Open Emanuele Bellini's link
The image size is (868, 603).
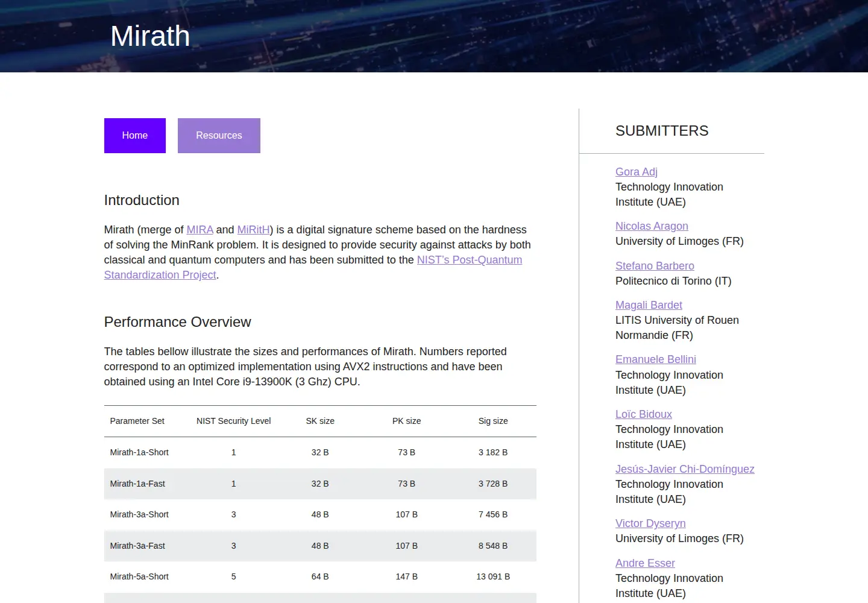656,359
